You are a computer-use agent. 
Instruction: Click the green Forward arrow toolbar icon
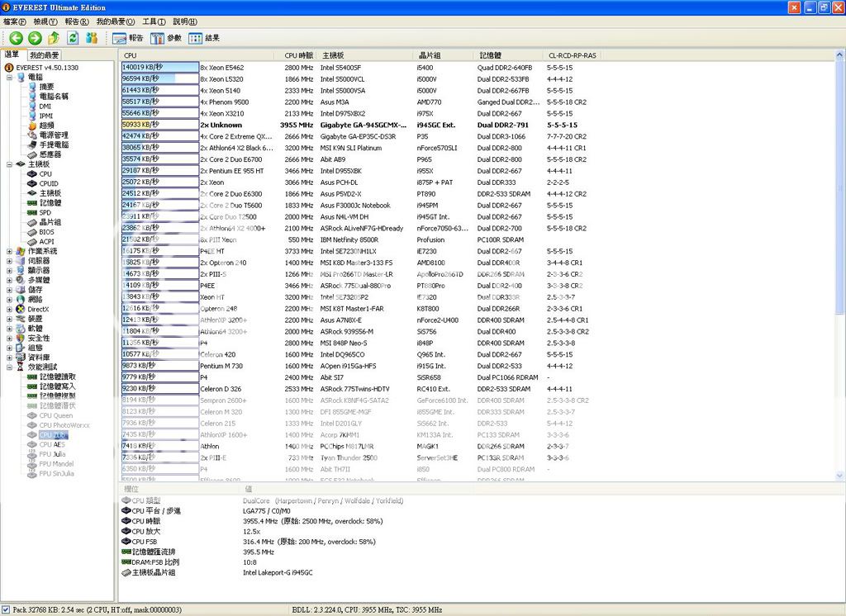point(35,38)
